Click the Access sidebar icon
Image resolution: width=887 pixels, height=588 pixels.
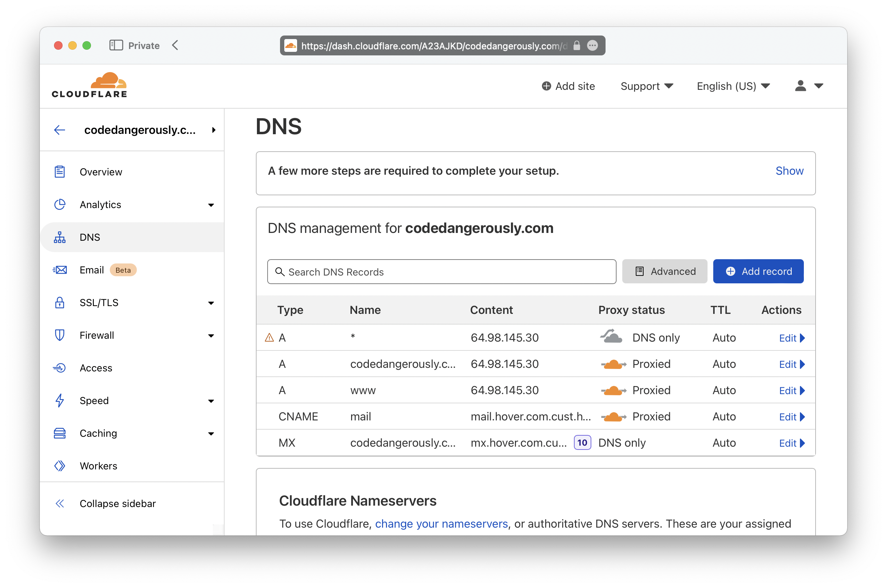coord(60,368)
